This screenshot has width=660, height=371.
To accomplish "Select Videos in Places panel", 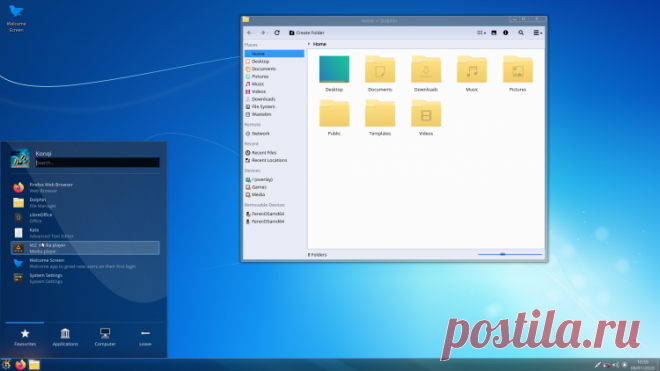I will coord(274,91).
